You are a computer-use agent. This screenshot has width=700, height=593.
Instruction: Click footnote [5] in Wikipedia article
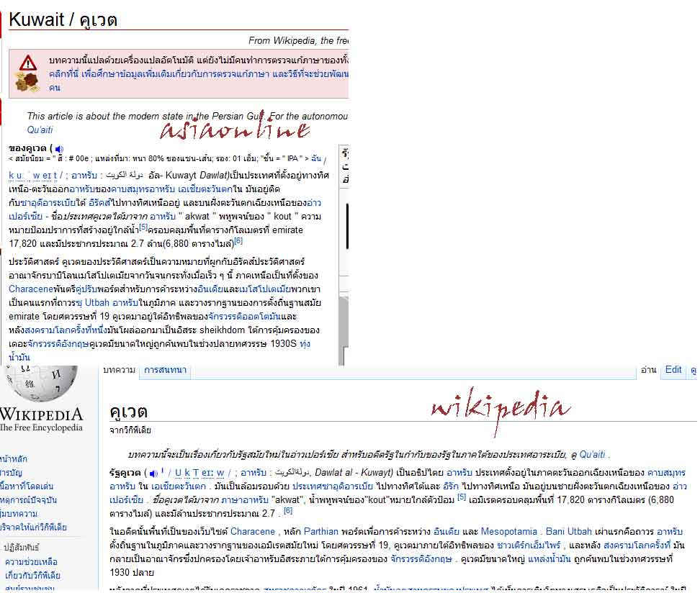coord(461,497)
